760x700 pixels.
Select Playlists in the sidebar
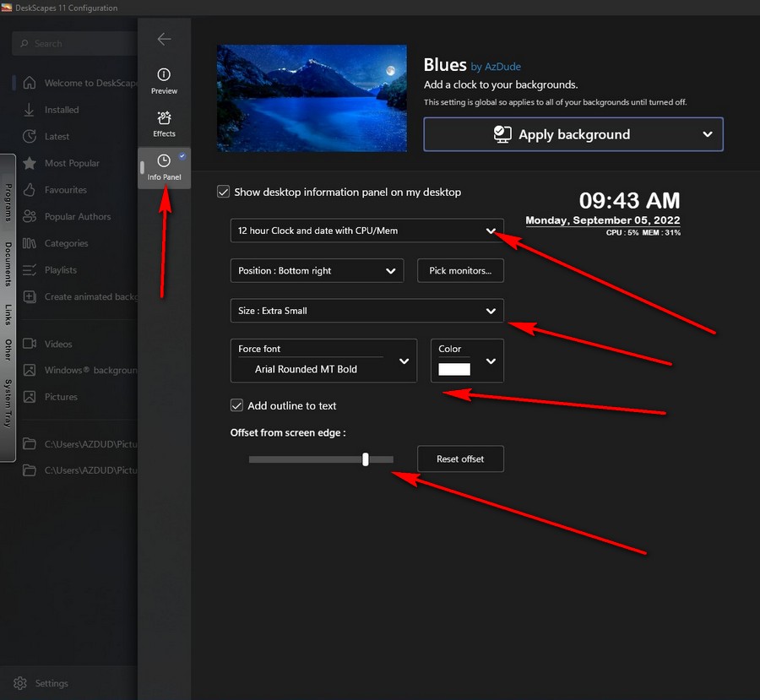61,270
